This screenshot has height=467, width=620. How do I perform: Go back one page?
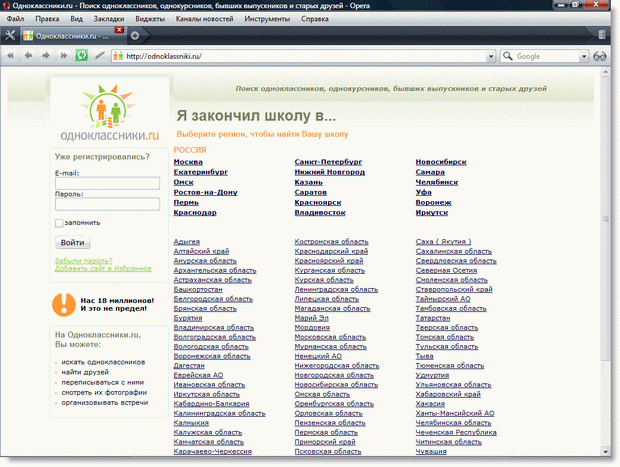pyautogui.click(x=28, y=56)
